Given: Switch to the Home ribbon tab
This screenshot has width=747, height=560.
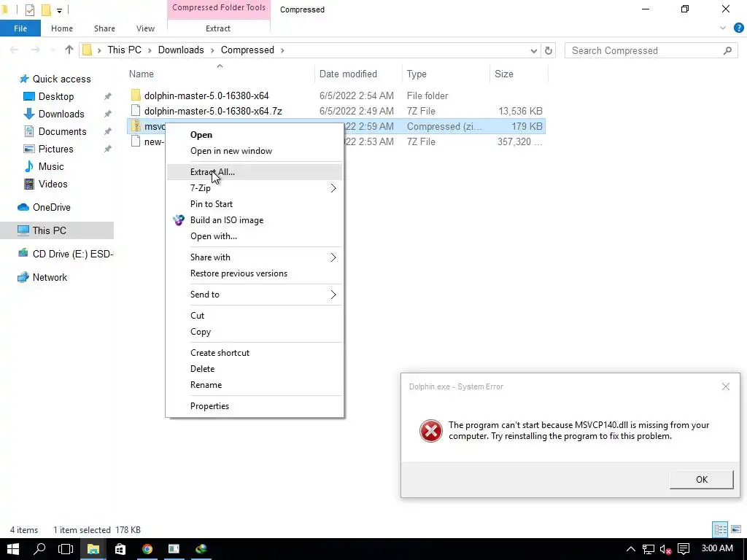Looking at the screenshot, I should point(62,28).
